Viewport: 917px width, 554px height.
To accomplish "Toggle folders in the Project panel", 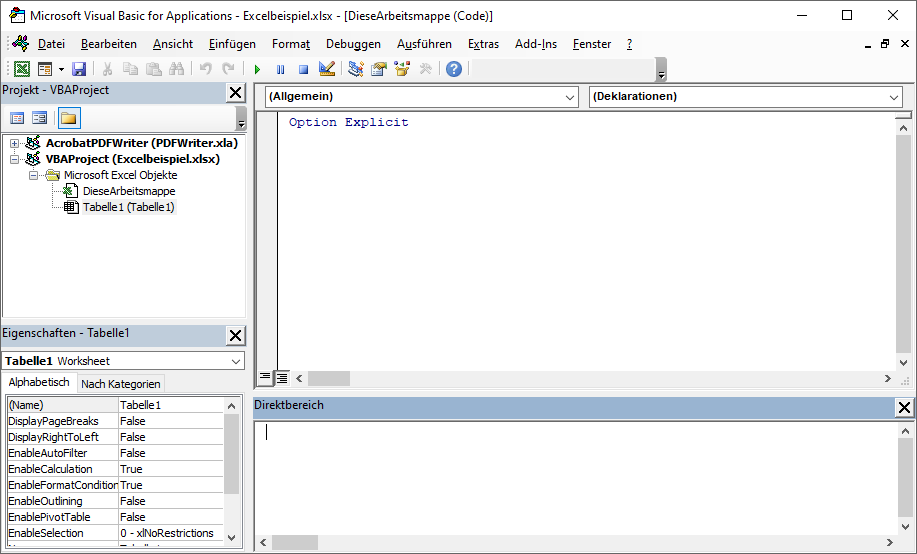I will coord(69,117).
